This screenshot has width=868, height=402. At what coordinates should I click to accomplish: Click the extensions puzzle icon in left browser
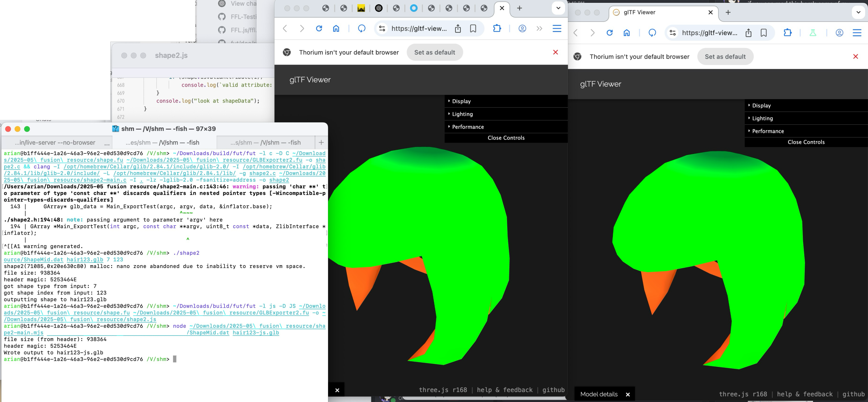(x=497, y=29)
